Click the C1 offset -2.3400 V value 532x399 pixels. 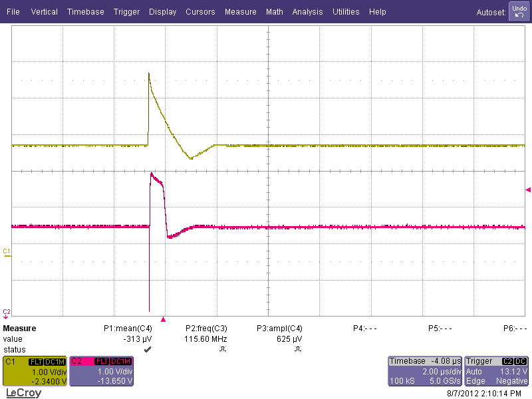click(x=49, y=382)
